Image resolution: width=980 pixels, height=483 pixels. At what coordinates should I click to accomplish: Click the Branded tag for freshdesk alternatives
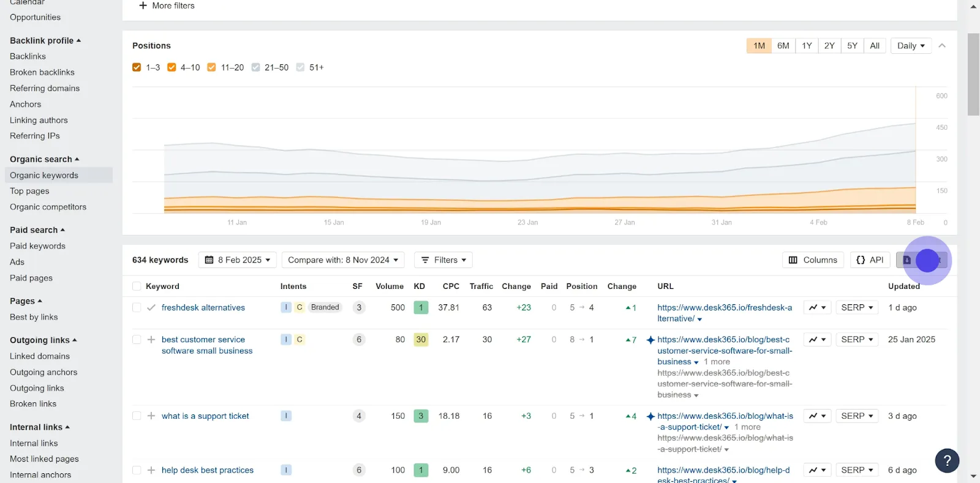[x=325, y=307]
